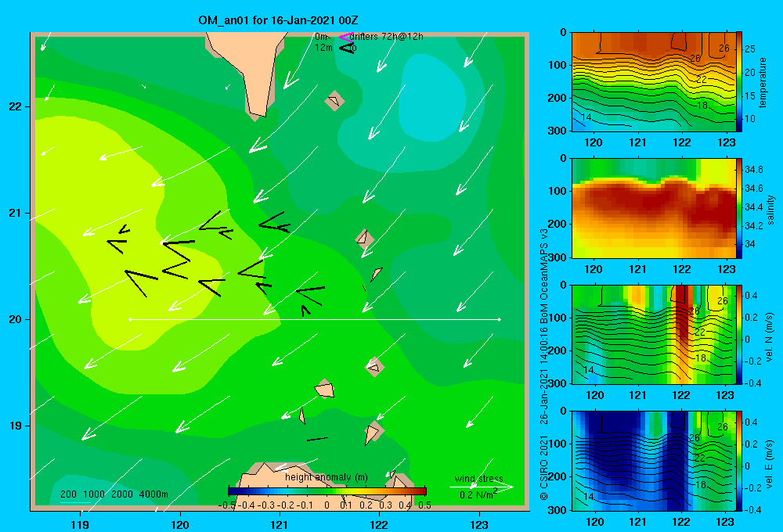Open the salinity cross-section panel

coord(654,209)
